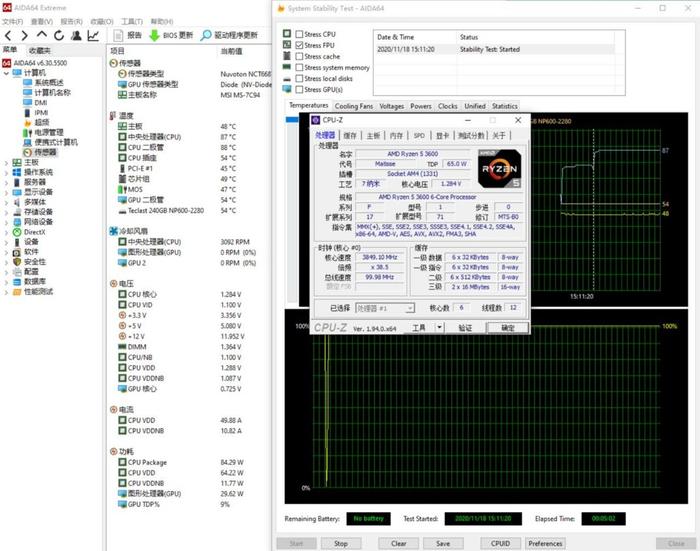Screen dimensions: 700x551
Task: Open the 内存 tab in CPU-Z
Action: [x=396, y=135]
